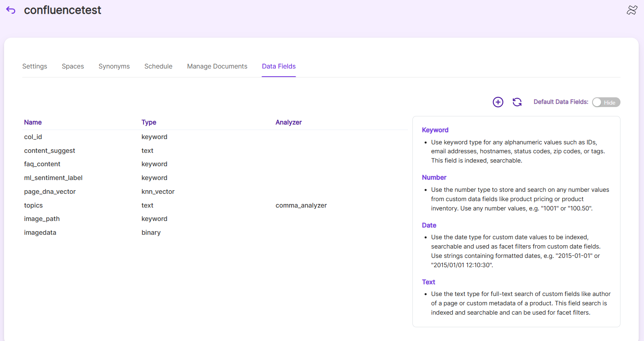
Task: Click the text type of content_suggest
Action: coord(147,150)
